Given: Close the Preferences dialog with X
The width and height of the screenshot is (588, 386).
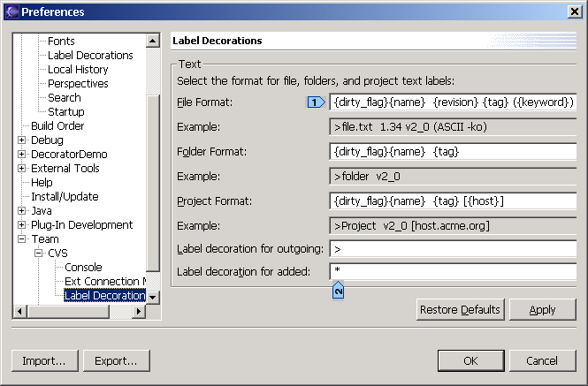Looking at the screenshot, I should pyautogui.click(x=575, y=11).
